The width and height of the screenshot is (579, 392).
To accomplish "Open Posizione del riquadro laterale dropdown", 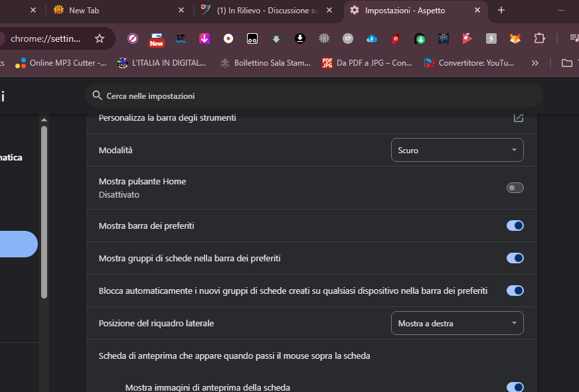I will (457, 324).
